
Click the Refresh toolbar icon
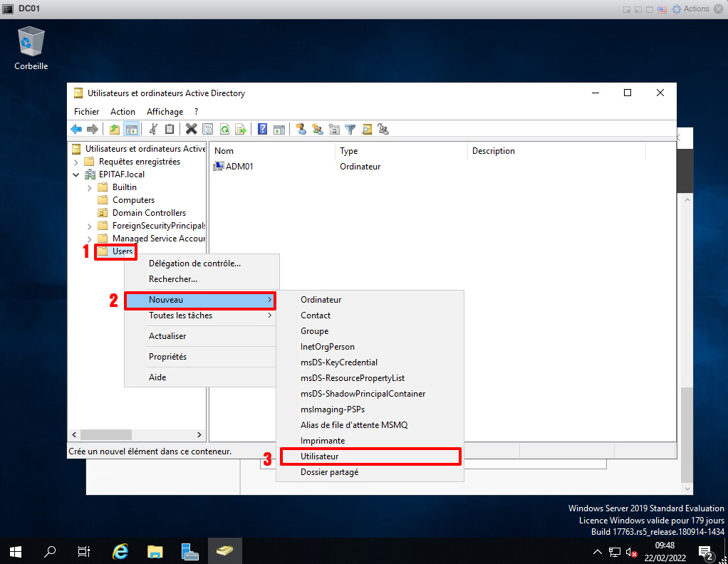click(x=224, y=129)
